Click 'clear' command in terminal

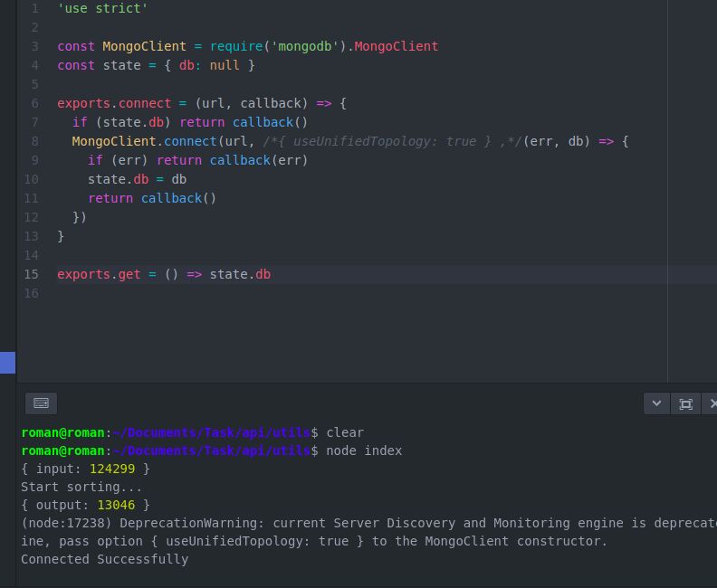345,432
